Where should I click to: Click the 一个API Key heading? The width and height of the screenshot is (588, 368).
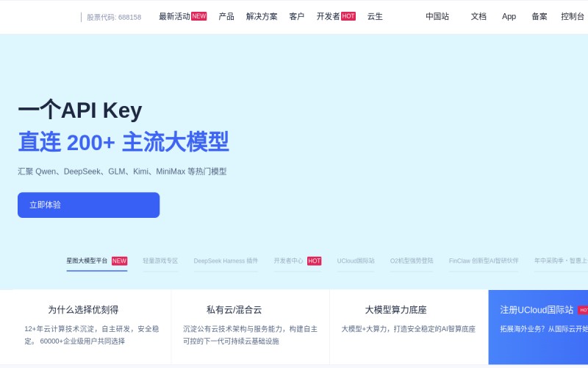80,110
